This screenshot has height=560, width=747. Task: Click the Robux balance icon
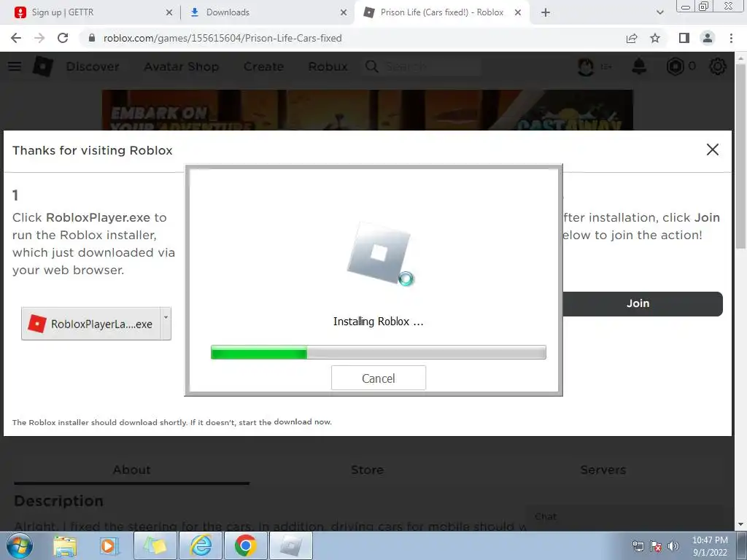point(675,66)
